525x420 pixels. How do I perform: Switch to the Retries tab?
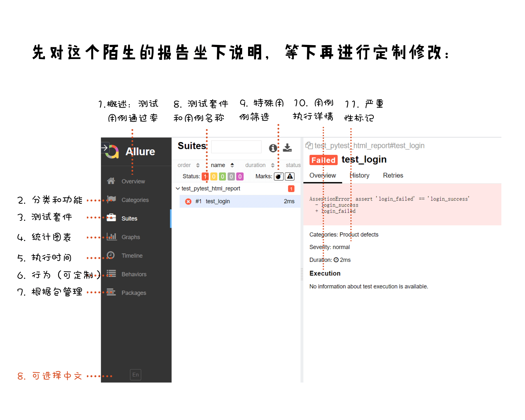(393, 175)
